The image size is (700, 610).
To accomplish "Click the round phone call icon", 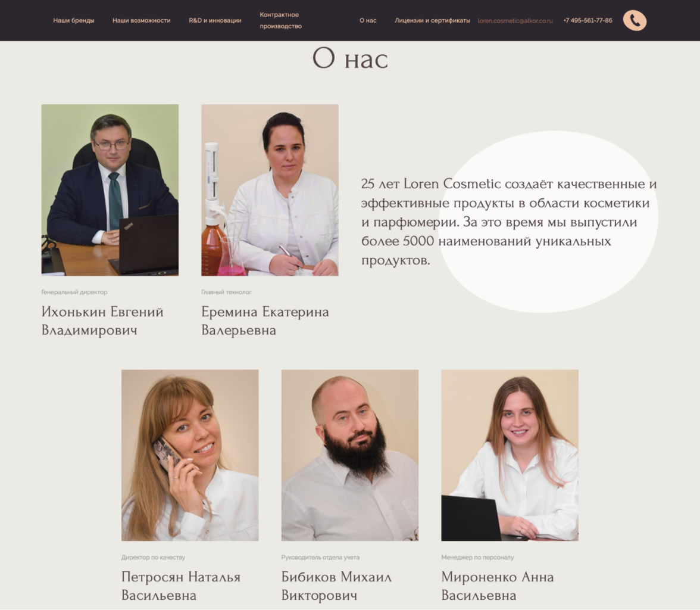I will 635,21.
